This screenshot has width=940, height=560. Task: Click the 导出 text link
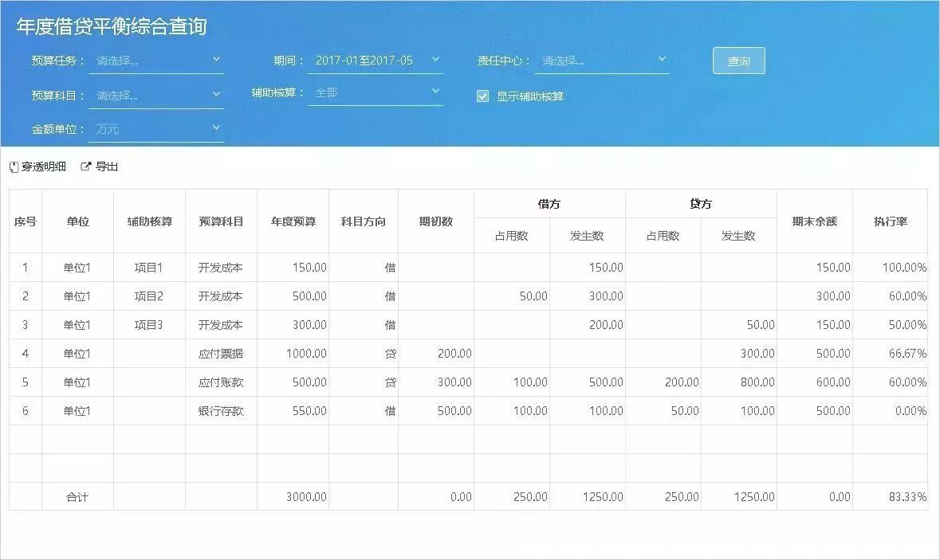pos(107,167)
